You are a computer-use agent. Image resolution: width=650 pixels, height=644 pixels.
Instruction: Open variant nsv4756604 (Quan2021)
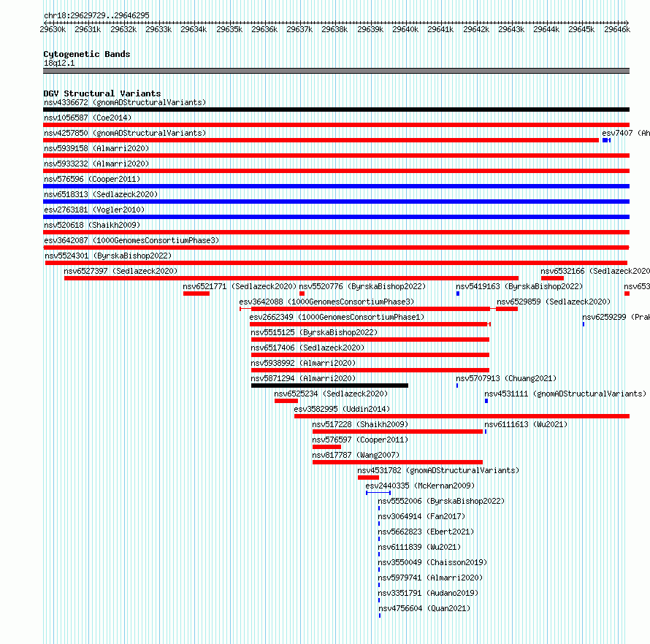tap(424, 608)
